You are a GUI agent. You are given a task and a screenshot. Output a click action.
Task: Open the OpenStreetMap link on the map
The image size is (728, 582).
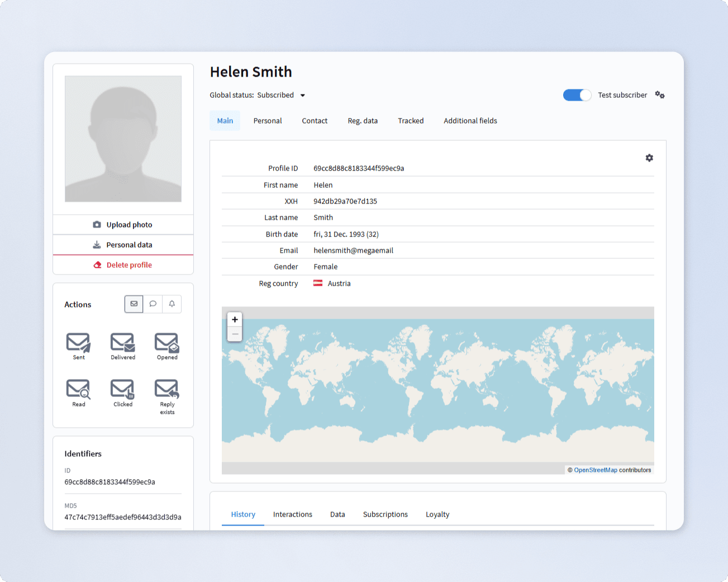(x=596, y=470)
